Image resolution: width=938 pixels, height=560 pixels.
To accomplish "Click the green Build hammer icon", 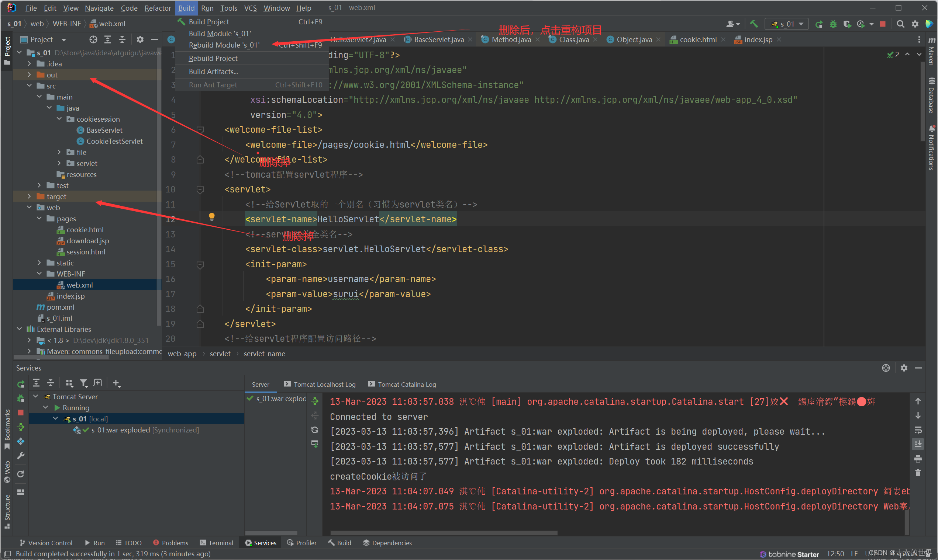I will click(754, 24).
